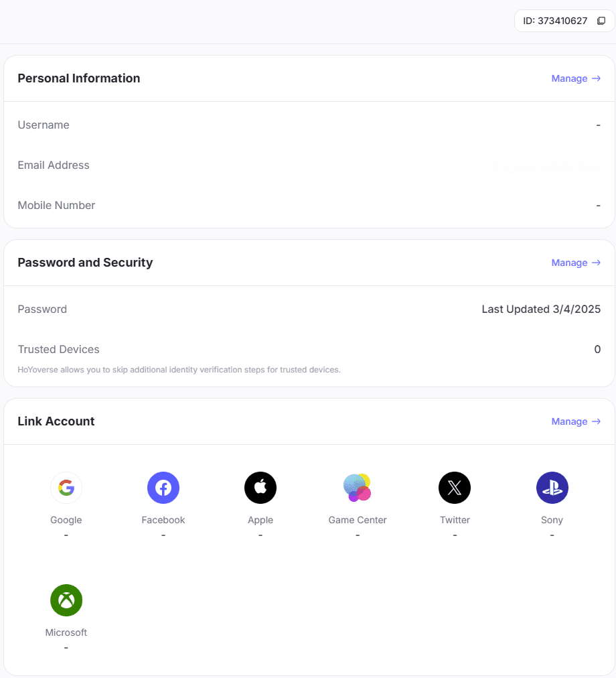Screen dimensions: 616x678
Task: Click the Password last updated row
Action: coord(308,310)
